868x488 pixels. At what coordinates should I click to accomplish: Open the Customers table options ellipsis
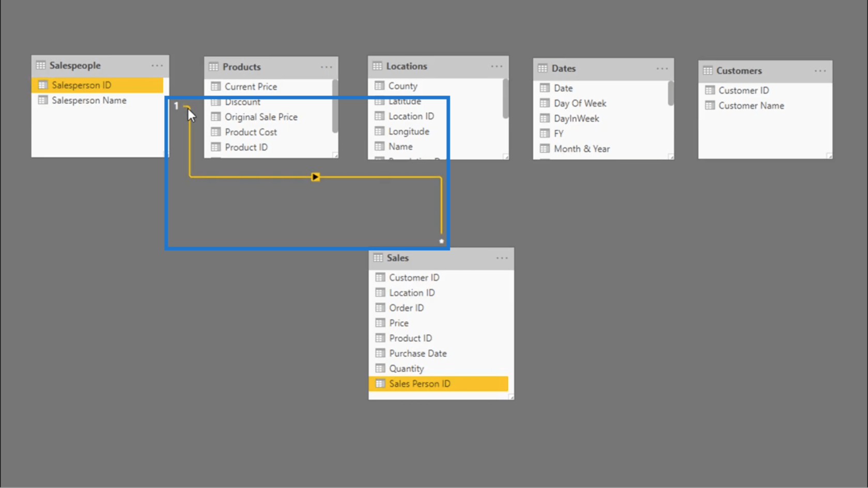tap(820, 71)
